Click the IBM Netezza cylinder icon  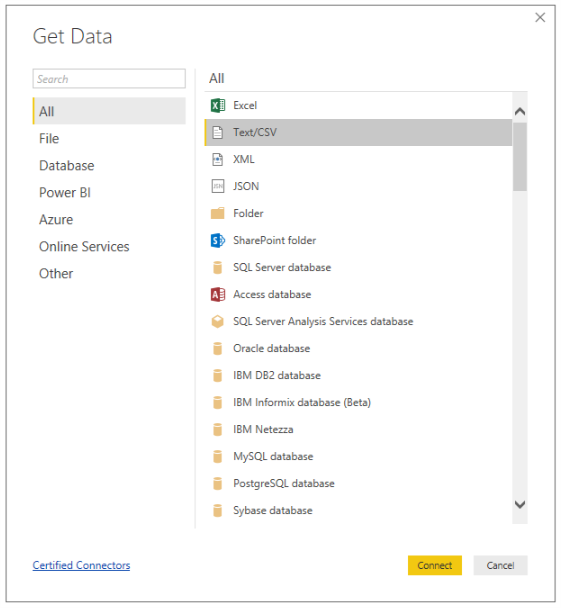[217, 430]
